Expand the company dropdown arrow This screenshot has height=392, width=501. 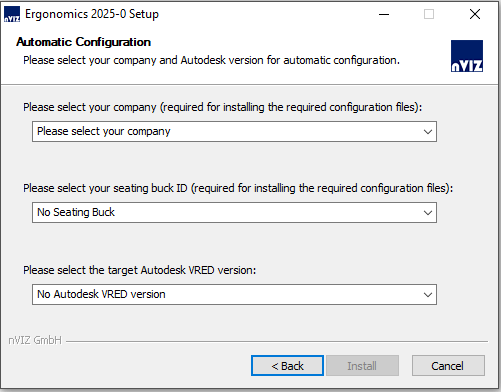point(428,132)
